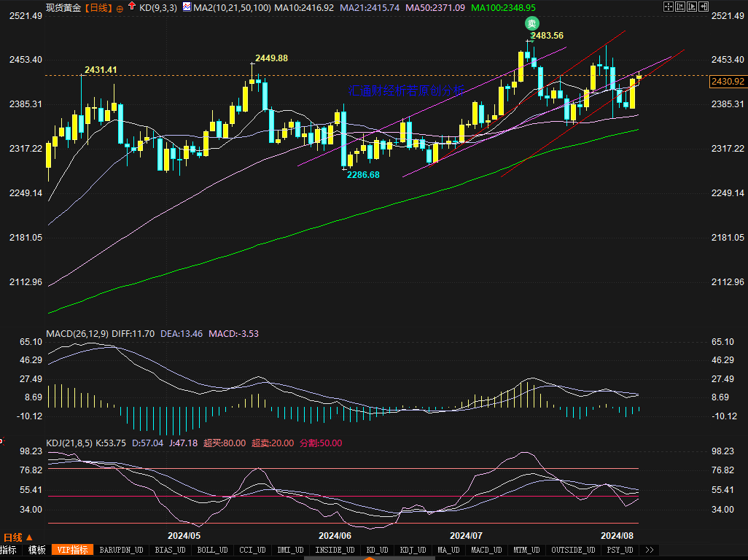Screen dimensions: 748x560
Task: Click the 2430.92 current price tag
Action: point(727,82)
